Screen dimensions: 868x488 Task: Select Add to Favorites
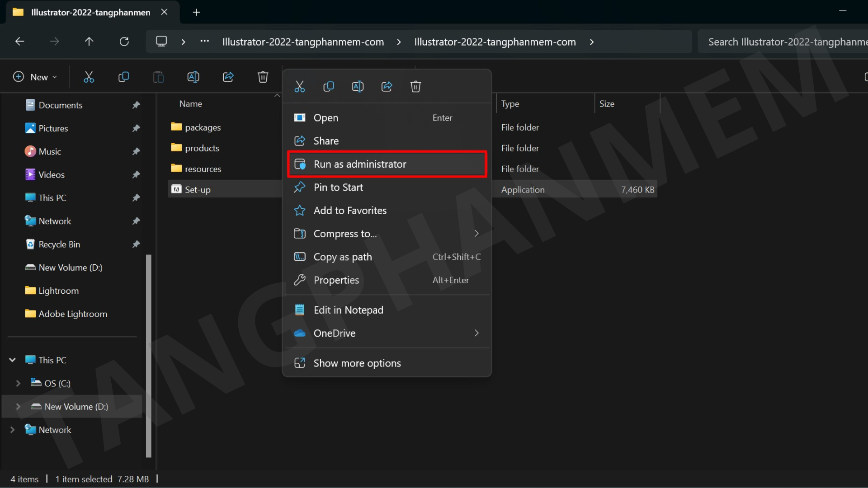click(x=387, y=211)
